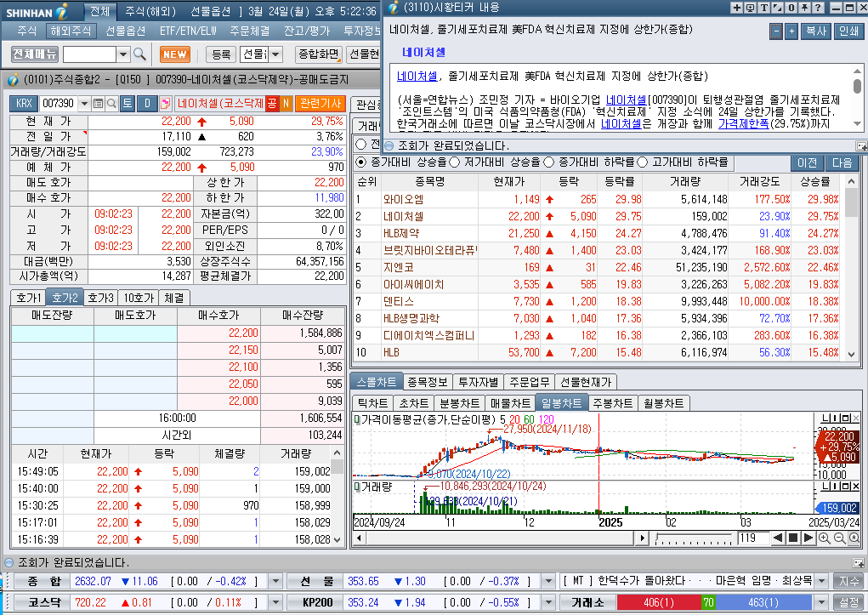The width and height of the screenshot is (868, 615).
Task: Click chart stop square button
Action: point(792,538)
